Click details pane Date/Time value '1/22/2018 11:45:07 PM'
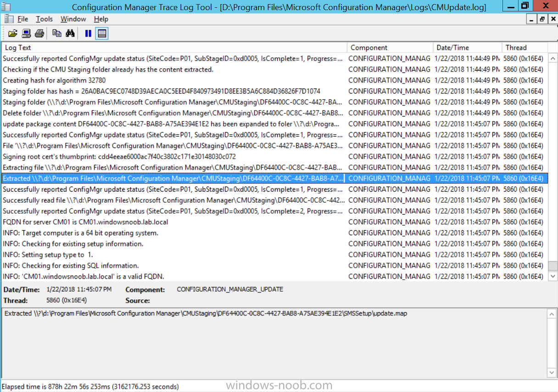558x392 pixels. pos(79,289)
